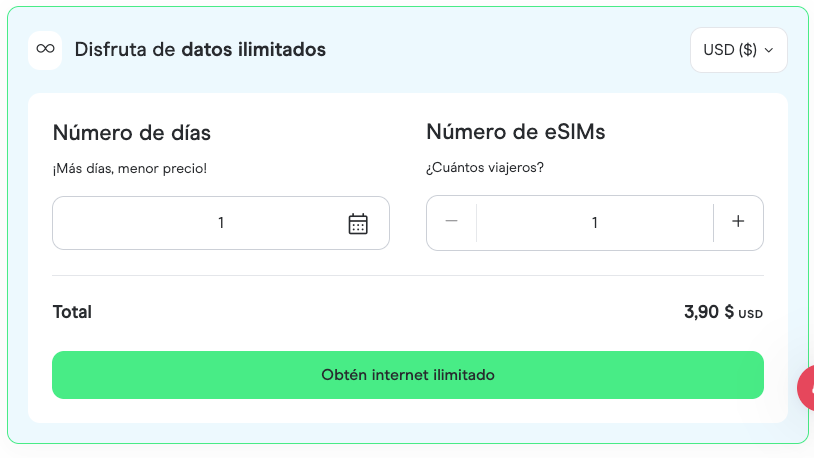
Task: Click the ¿Cuántos viajeros? subtitle
Action: pos(485,168)
